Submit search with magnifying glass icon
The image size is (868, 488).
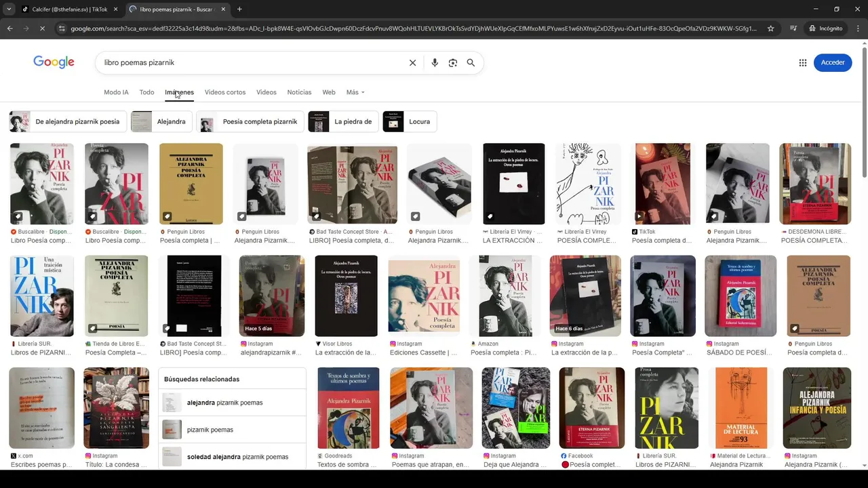(x=471, y=62)
